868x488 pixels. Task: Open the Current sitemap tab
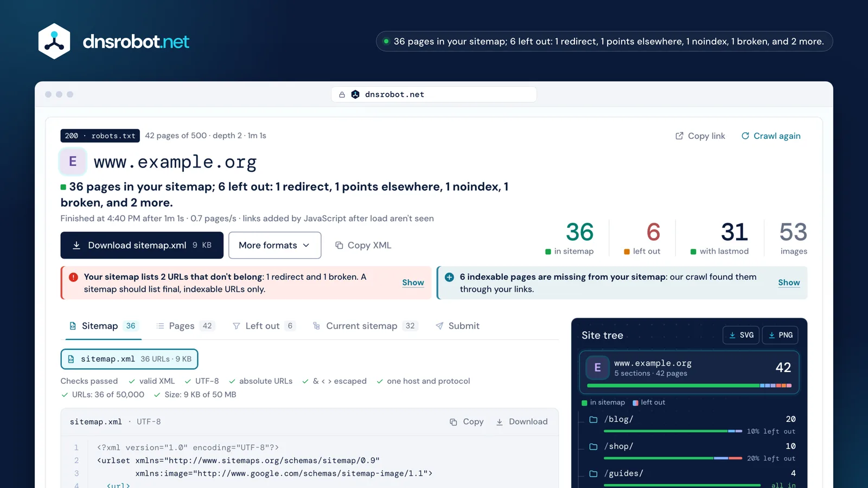(365, 326)
